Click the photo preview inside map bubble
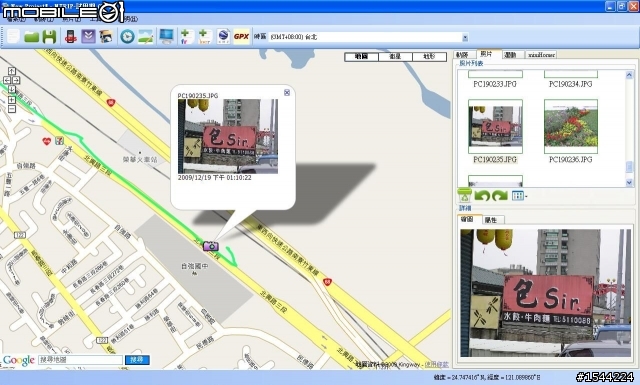Image resolution: width=640 pixels, height=385 pixels. tap(228, 136)
